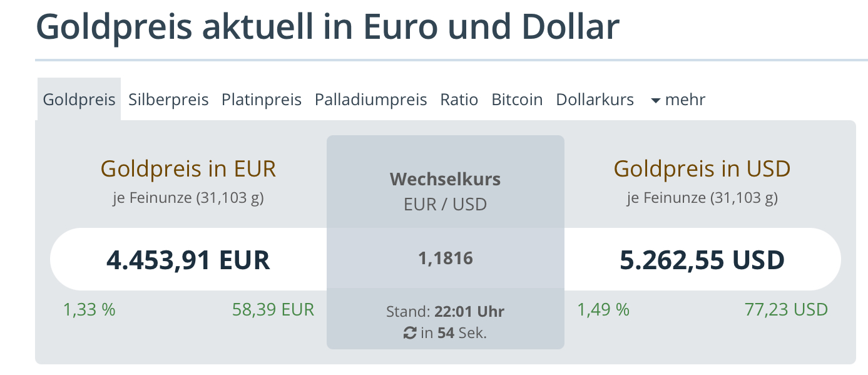The image size is (868, 375).
Task: Open the Ratio tab
Action: pos(459,100)
